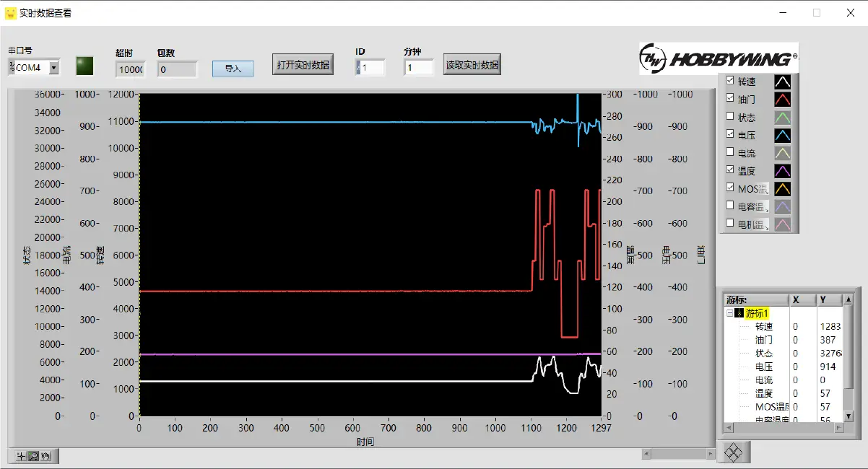868x469 pixels.
Task: Select the crosshair cursor tool in graph palette
Action: point(21,456)
